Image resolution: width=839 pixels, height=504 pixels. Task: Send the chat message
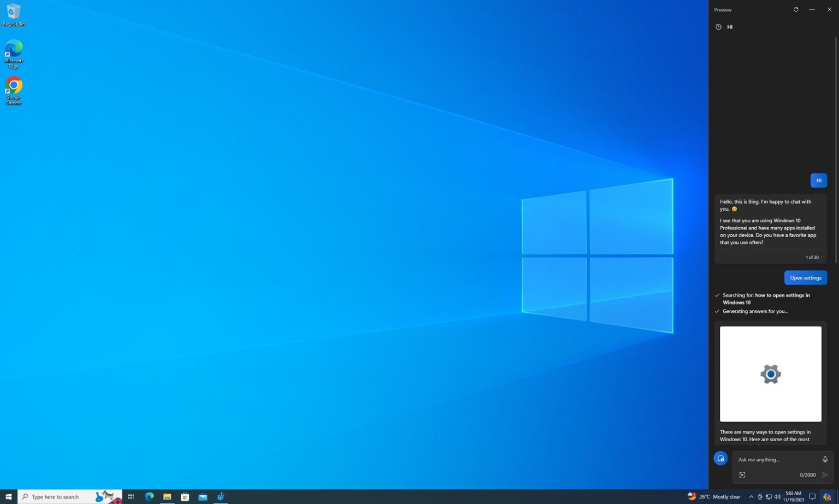point(825,475)
